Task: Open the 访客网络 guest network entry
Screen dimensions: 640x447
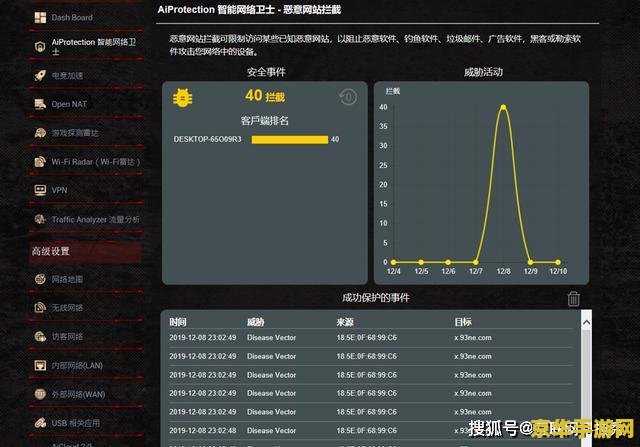Action: pyautogui.click(x=59, y=336)
